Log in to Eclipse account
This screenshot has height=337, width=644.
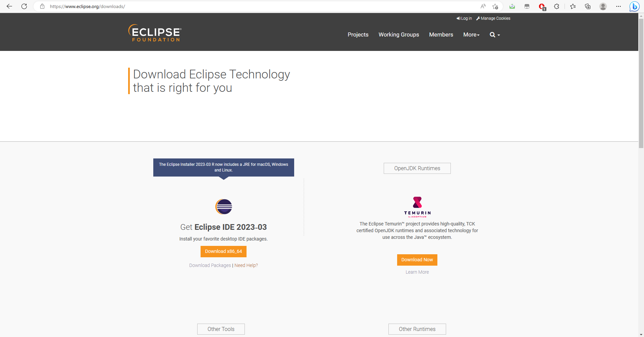tap(464, 18)
